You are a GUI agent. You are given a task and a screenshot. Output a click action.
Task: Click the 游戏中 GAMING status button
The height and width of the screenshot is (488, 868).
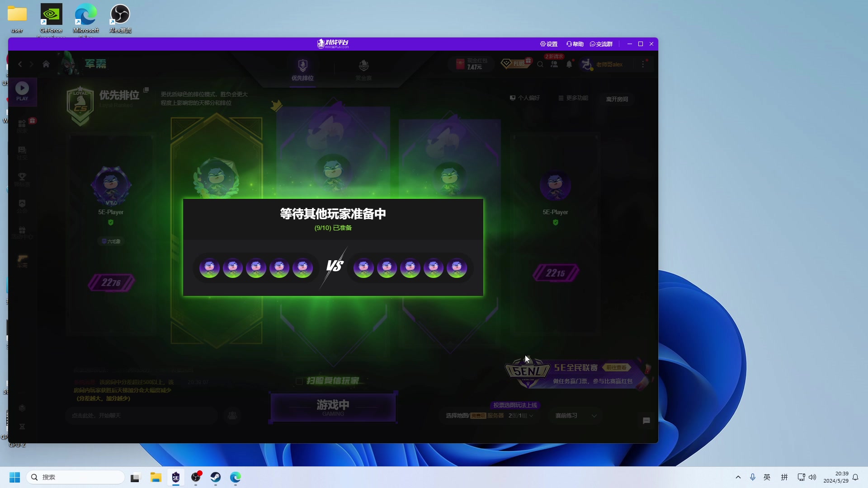(333, 407)
